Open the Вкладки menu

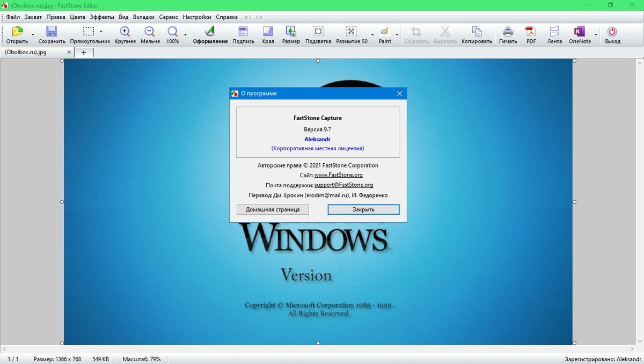coord(144,17)
